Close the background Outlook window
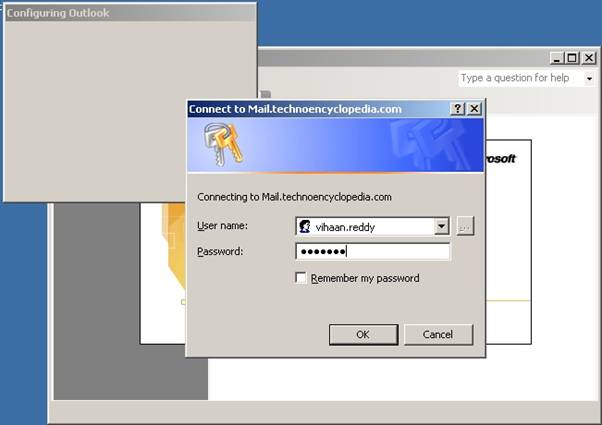The image size is (602, 425). pos(589,58)
